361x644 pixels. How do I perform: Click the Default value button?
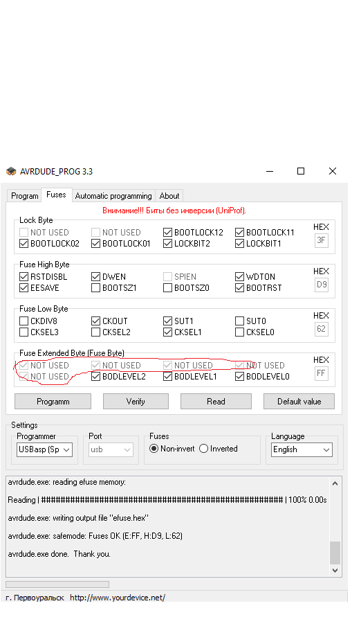299,401
